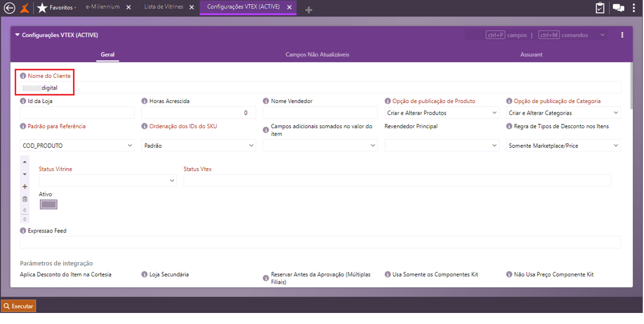
Task: Edit the Nome do Cliente field
Action: click(x=320, y=88)
